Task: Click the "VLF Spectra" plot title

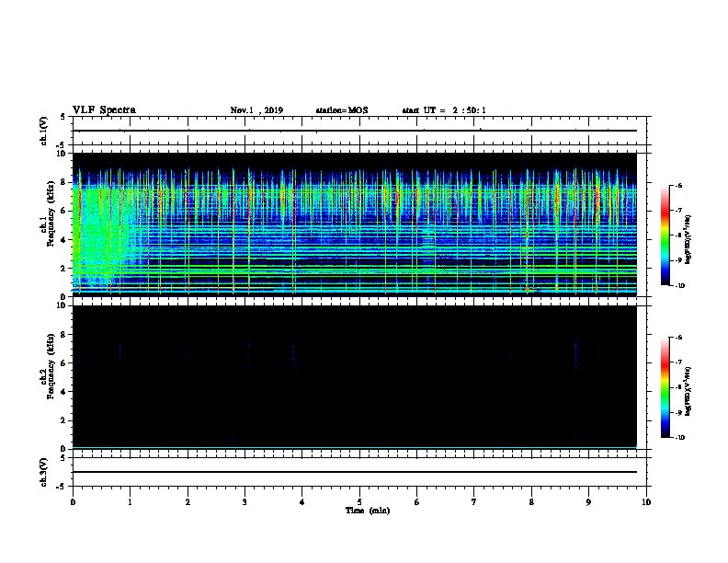Action: tap(104, 110)
